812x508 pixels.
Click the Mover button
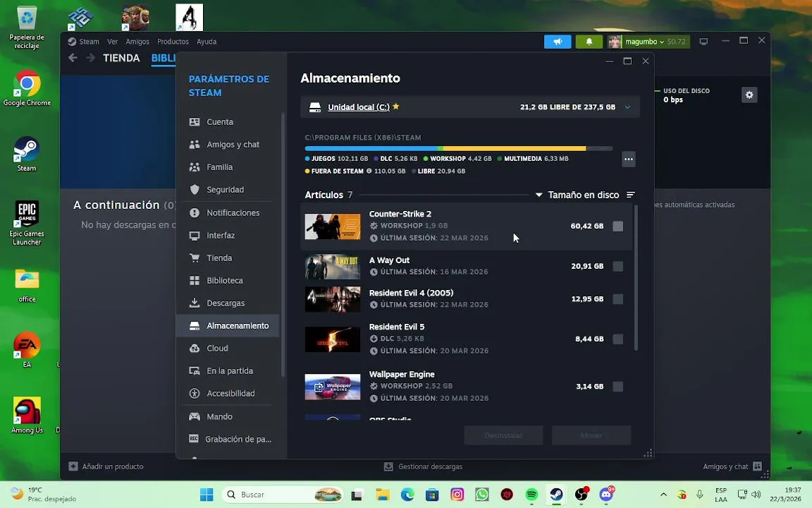pos(591,435)
